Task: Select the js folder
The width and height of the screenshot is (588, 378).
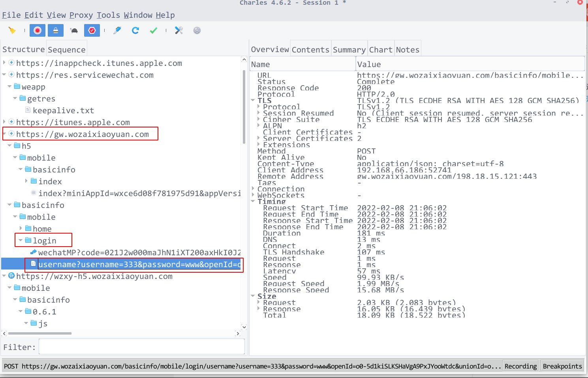Action: (43, 324)
